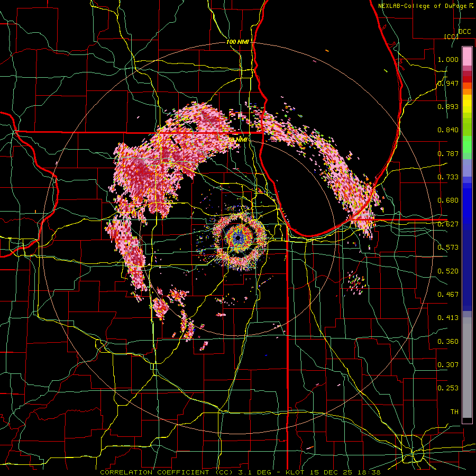Click the TH threshold label
Image resolution: width=476 pixels, height=476 pixels.
click(454, 412)
